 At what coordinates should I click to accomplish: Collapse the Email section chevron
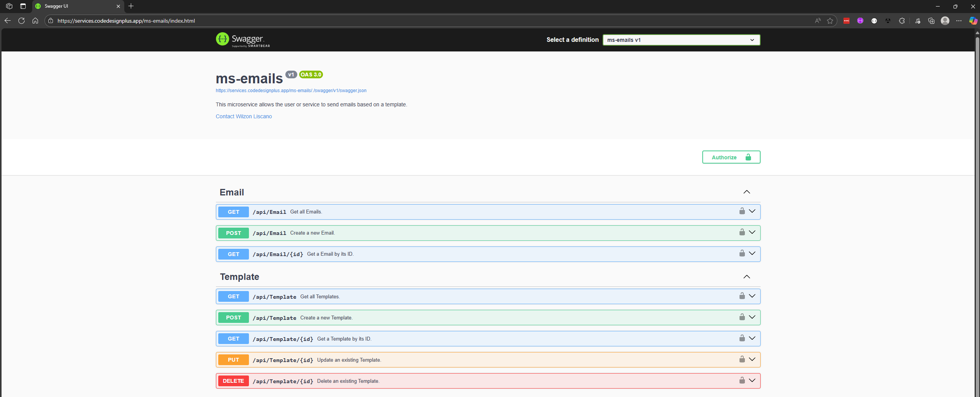[x=746, y=192]
